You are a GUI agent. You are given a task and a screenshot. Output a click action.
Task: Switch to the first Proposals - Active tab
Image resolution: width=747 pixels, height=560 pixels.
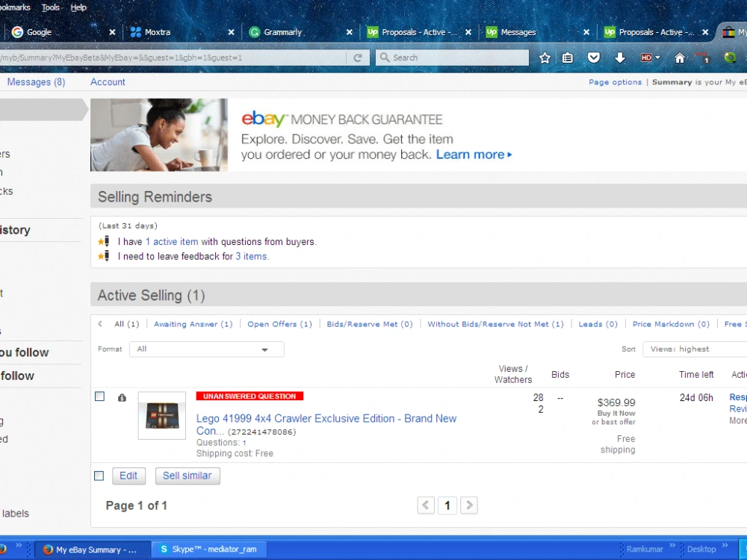click(418, 32)
